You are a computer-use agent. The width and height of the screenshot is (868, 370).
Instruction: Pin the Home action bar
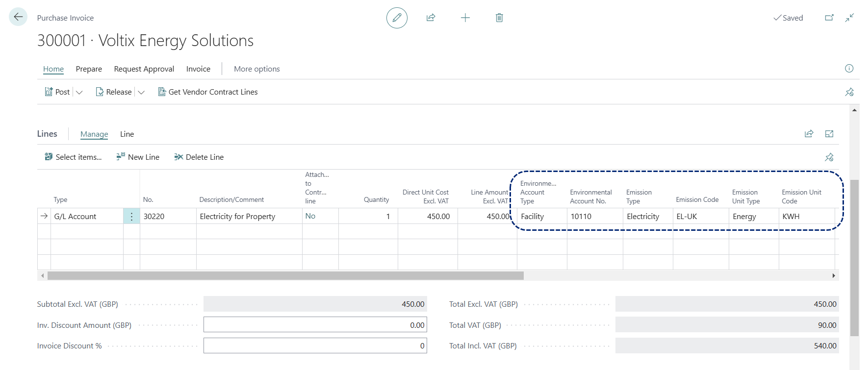[849, 92]
